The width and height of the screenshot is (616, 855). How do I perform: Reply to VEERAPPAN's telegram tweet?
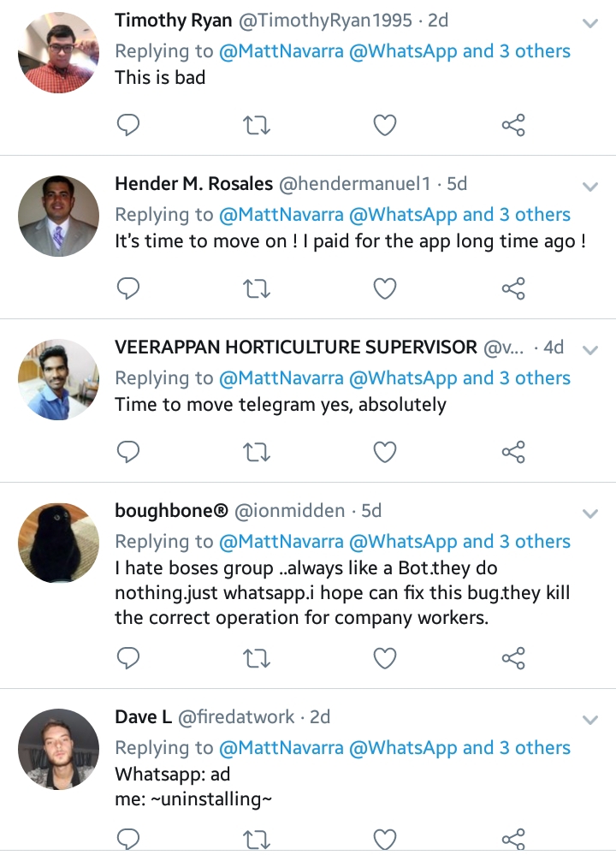coord(127,452)
